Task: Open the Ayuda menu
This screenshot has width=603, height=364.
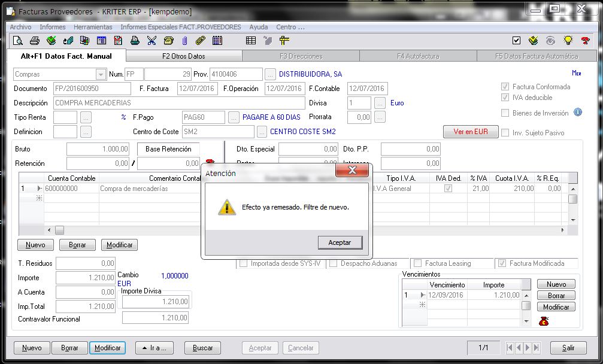Action: point(259,27)
